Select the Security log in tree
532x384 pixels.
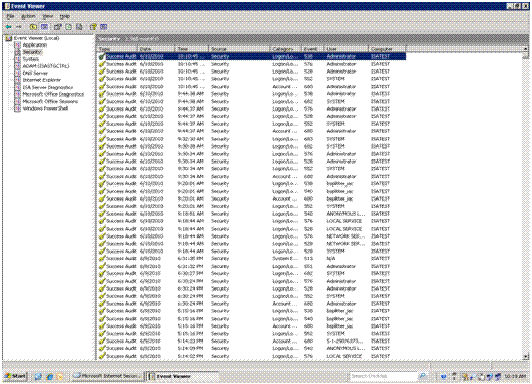[32, 52]
